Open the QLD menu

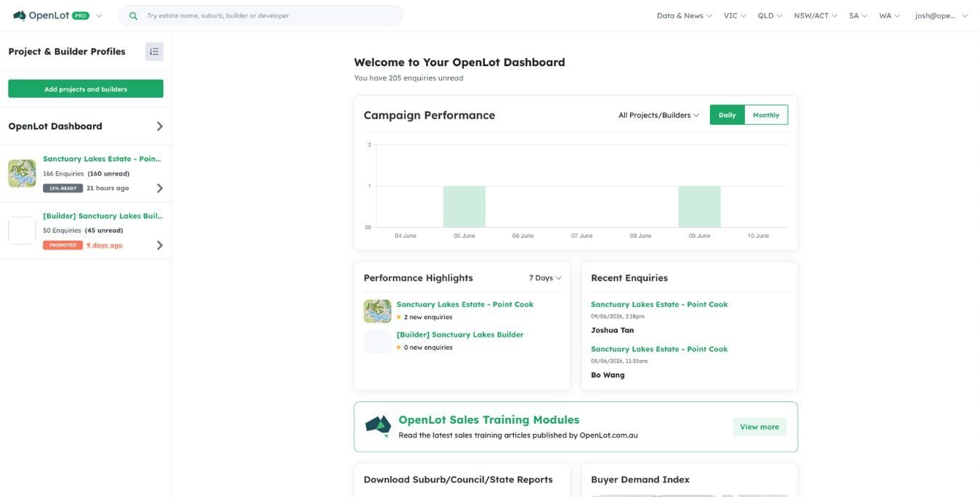click(x=769, y=15)
